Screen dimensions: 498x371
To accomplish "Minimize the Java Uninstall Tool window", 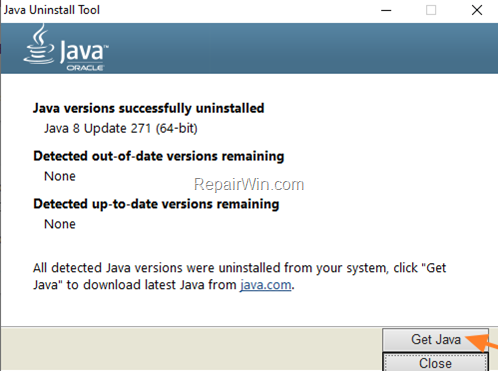I will tap(386, 10).
